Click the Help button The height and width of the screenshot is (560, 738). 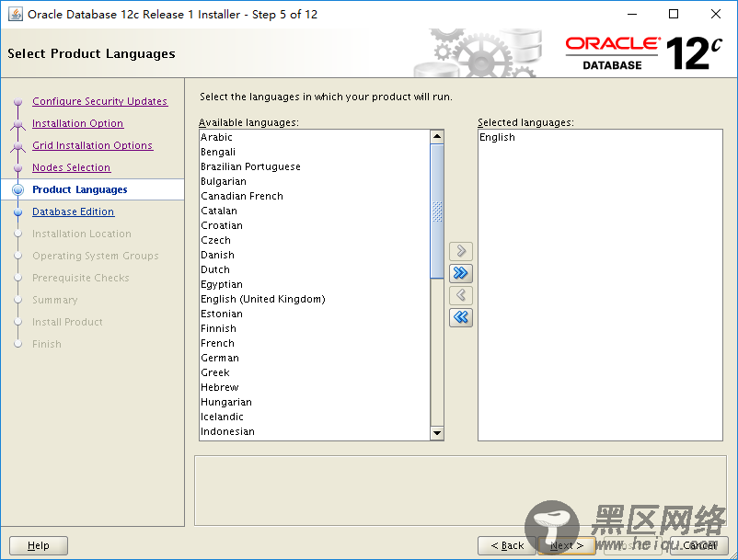click(x=39, y=545)
